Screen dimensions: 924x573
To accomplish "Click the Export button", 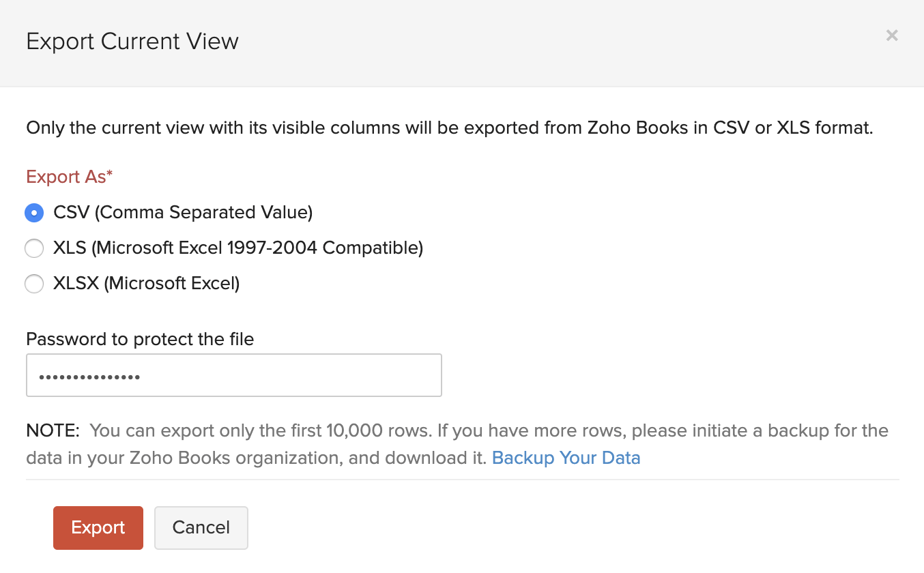I will pyautogui.click(x=98, y=527).
